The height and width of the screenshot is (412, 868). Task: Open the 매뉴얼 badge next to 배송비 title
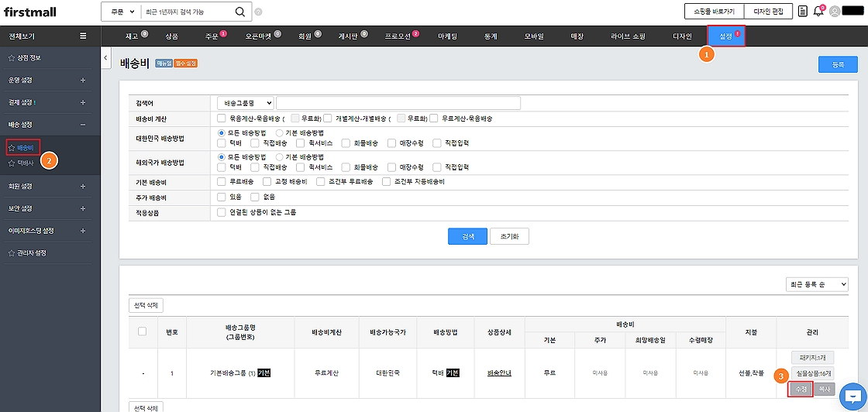164,64
